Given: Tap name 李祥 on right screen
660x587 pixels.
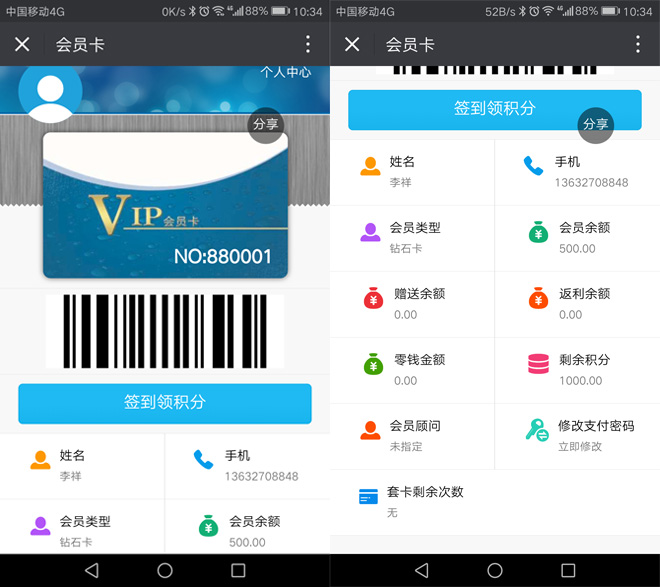Looking at the screenshot, I should [x=401, y=182].
